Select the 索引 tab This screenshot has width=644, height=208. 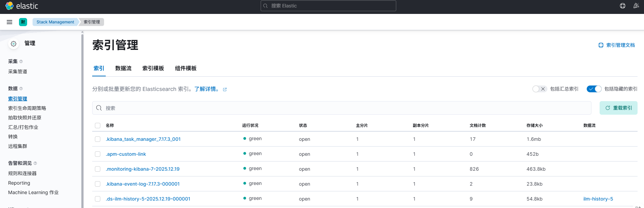pos(99,68)
